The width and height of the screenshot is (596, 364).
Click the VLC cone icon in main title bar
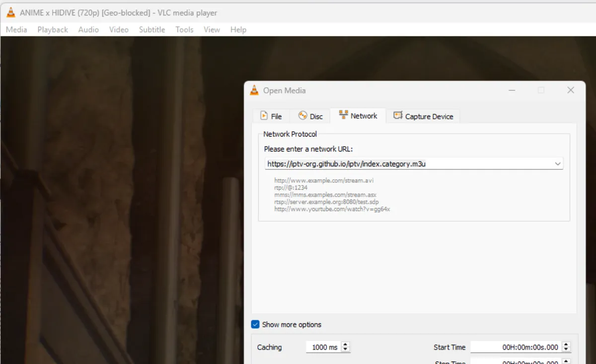click(x=10, y=12)
